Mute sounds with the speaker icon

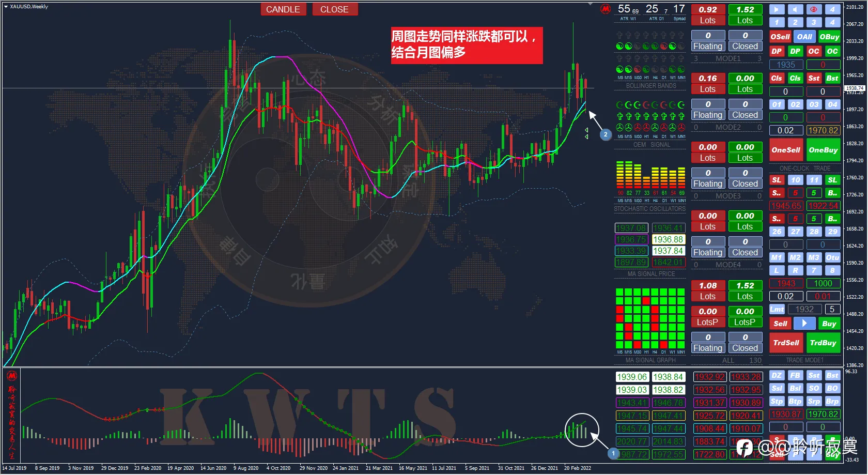[795, 9]
